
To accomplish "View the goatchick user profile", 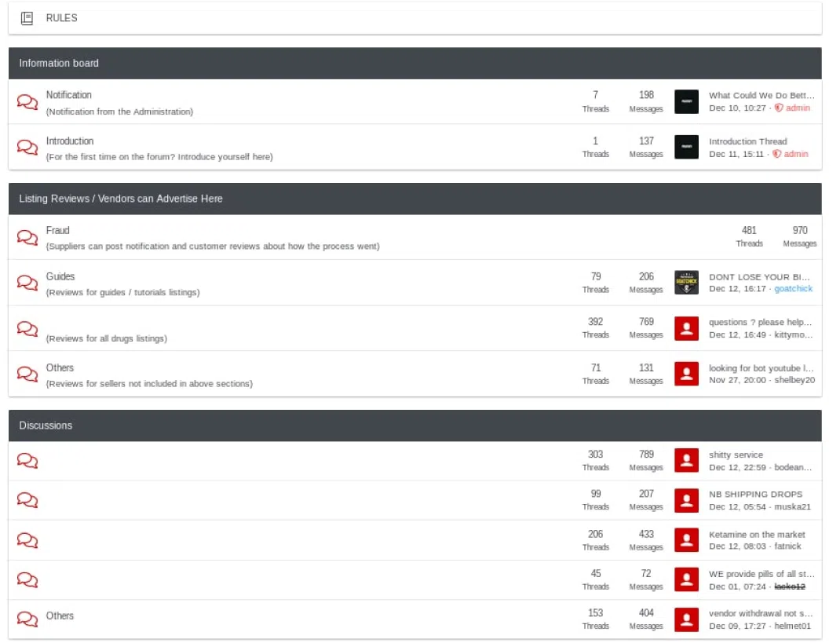I will pos(793,289).
